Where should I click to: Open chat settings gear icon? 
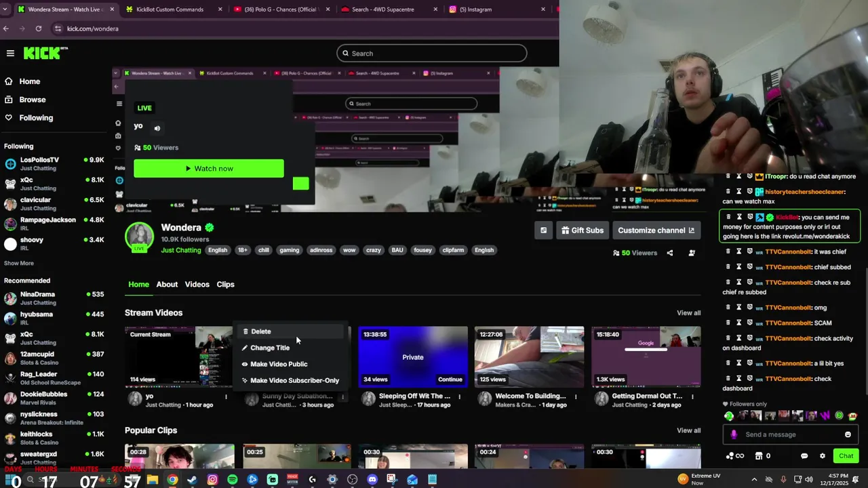click(823, 456)
